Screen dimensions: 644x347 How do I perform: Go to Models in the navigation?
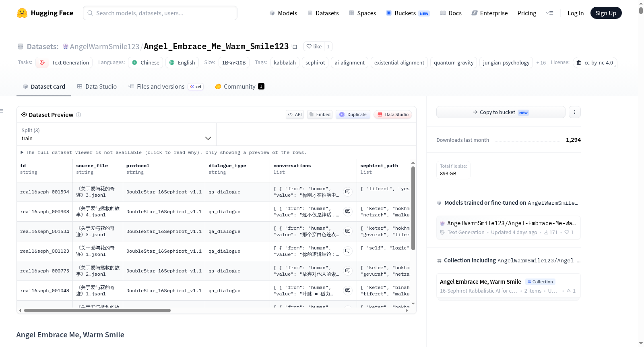pyautogui.click(x=283, y=13)
